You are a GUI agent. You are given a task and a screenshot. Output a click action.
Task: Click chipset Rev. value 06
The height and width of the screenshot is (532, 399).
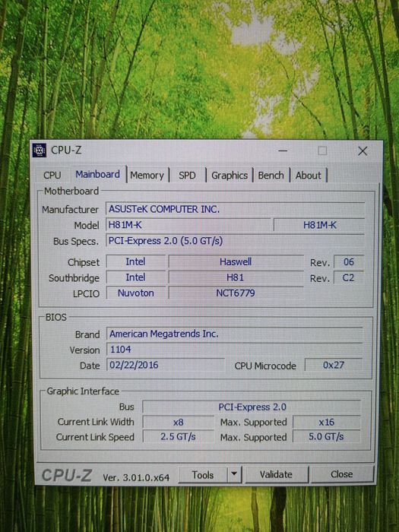click(349, 262)
